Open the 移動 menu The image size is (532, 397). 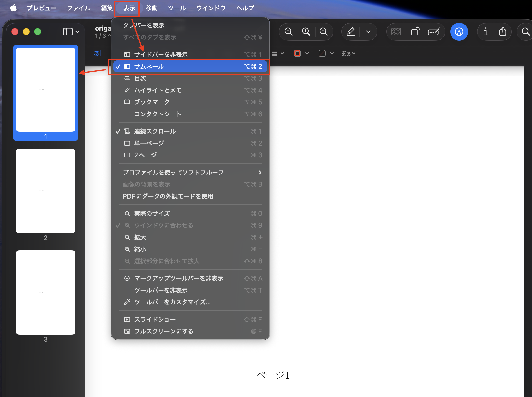click(151, 8)
